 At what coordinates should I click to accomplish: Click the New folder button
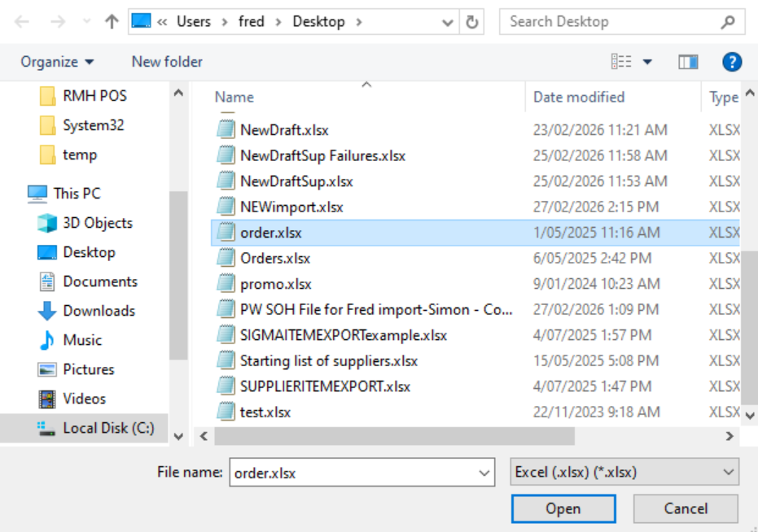point(167,62)
